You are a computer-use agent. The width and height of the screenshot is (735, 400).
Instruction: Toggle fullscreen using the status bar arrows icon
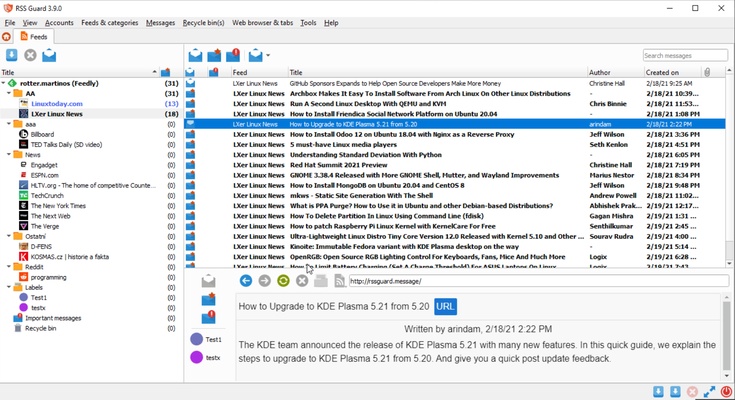pyautogui.click(x=709, y=392)
